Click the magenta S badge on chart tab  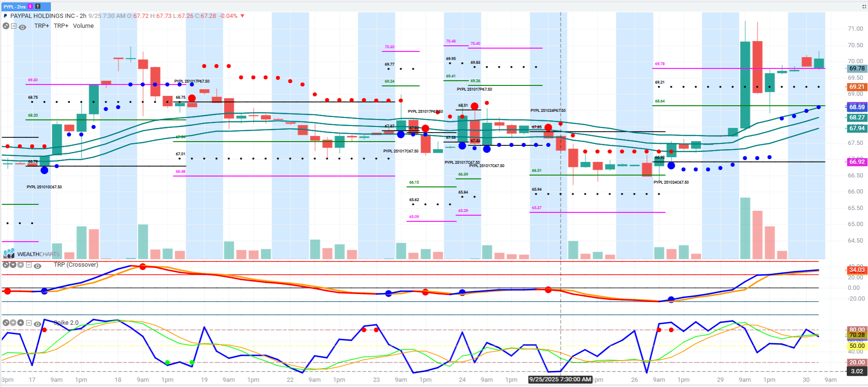point(31,7)
